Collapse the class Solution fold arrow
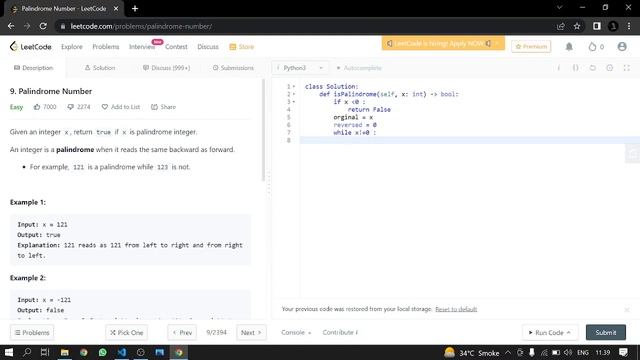 (294, 87)
